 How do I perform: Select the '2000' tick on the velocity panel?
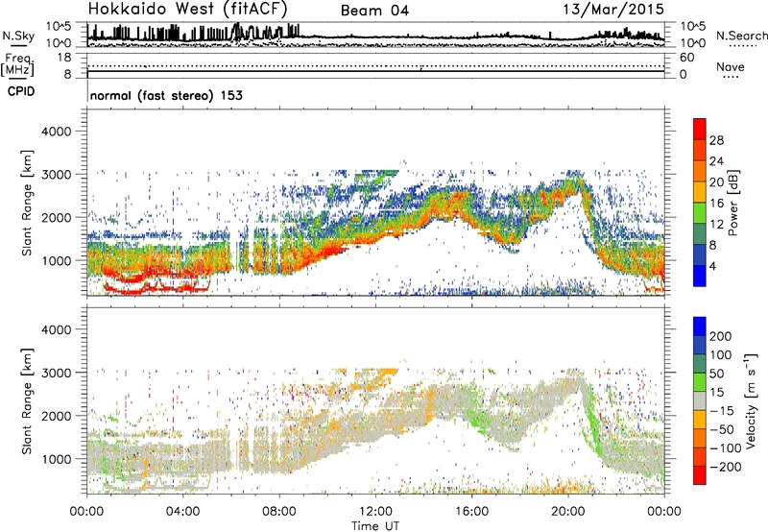pyautogui.click(x=57, y=416)
